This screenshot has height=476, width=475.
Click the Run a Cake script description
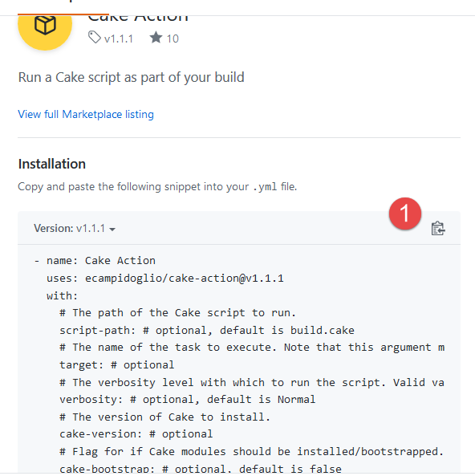tap(131, 77)
